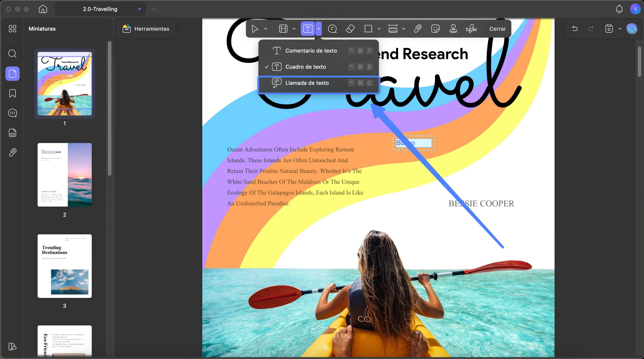
Task: Click the save icon
Action: click(x=609, y=29)
